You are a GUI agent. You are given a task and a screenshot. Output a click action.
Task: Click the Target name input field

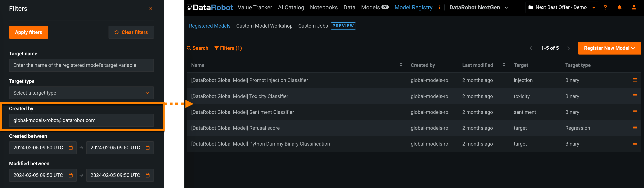pyautogui.click(x=81, y=65)
